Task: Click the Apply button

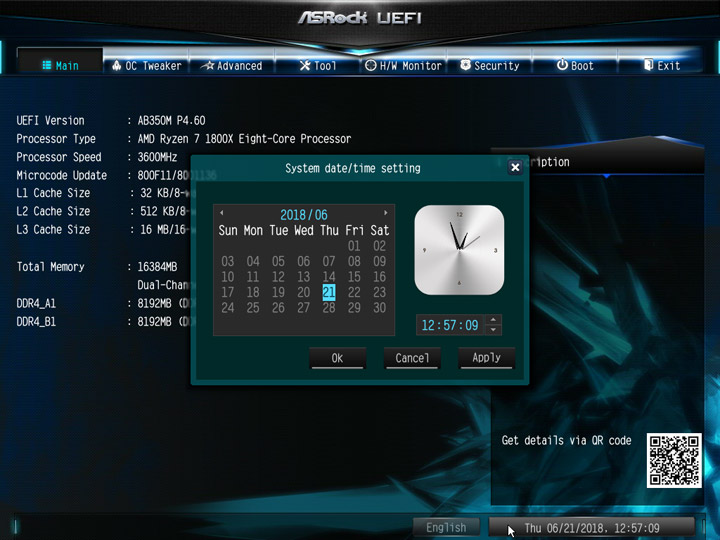Action: pos(487,358)
